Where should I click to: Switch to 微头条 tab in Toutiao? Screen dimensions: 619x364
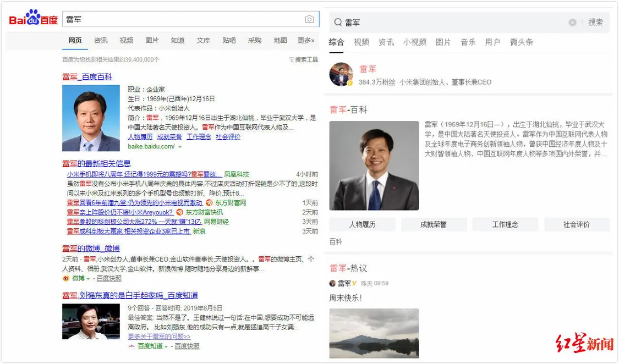521,42
